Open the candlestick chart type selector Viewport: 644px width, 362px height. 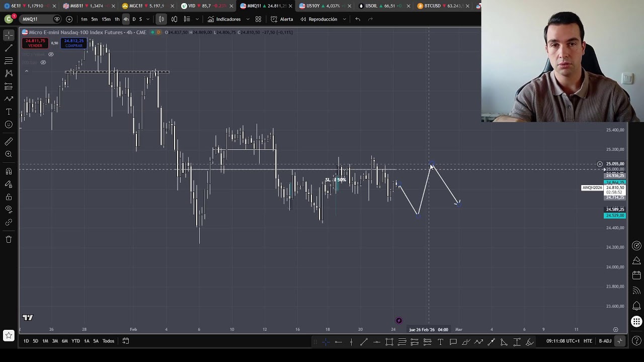(x=161, y=19)
